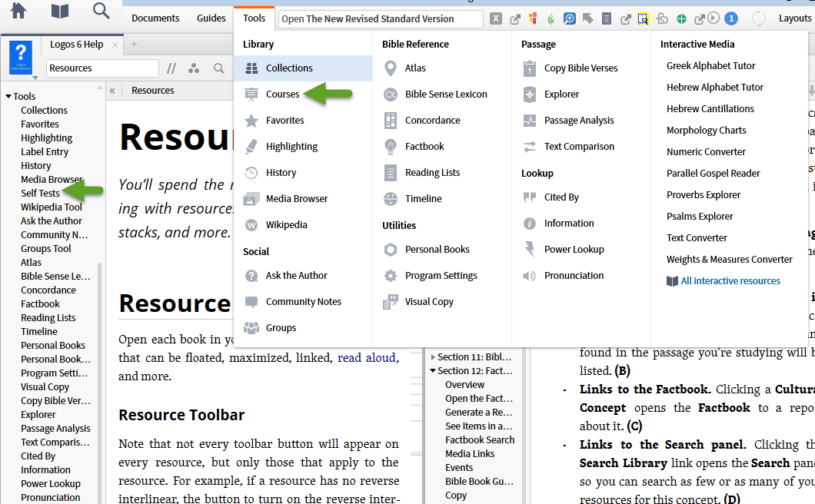Open the Reading Lists icon
This screenshot has height=504, width=815.
click(391, 173)
